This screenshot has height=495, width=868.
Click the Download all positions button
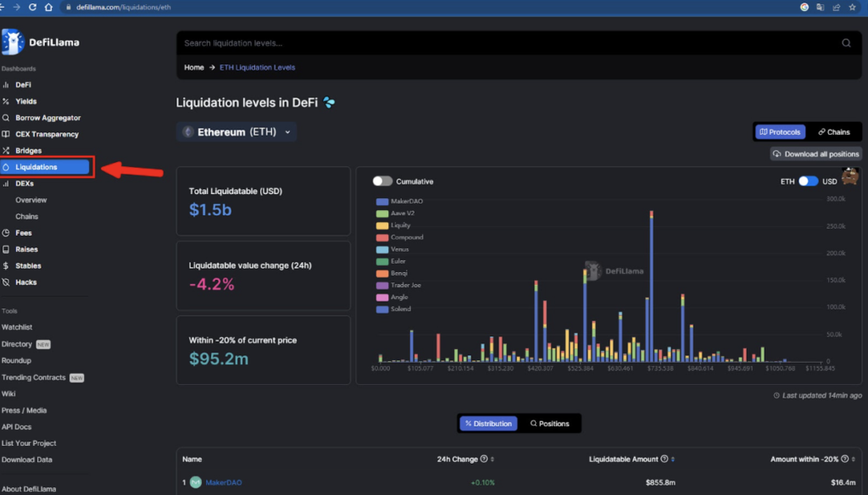(816, 154)
